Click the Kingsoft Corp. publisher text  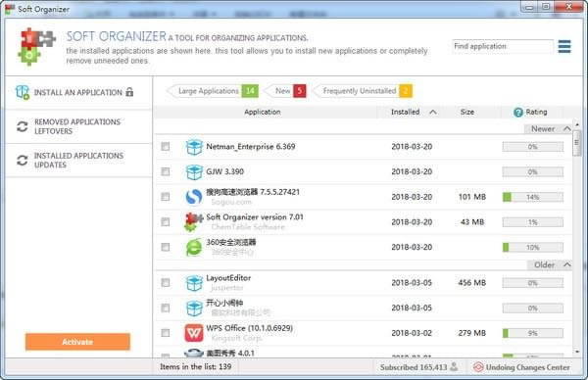pyautogui.click(x=236, y=338)
